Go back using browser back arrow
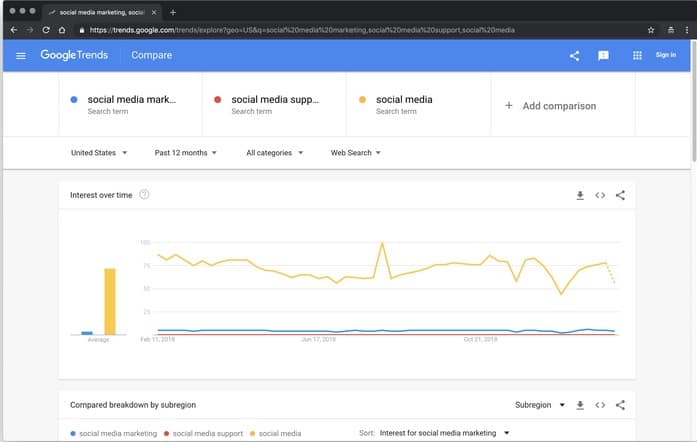Screen dimensions: 697x443 tap(14, 30)
